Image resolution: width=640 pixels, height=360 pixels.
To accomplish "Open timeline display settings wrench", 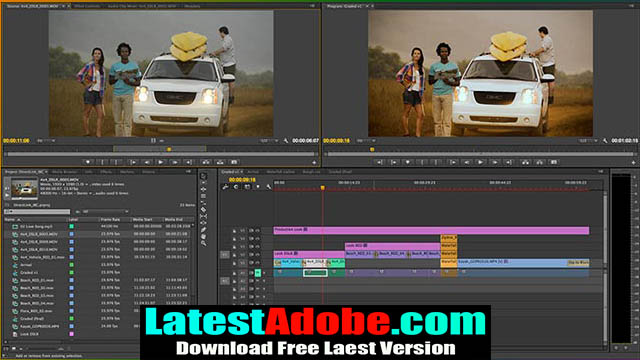I will 269,187.
